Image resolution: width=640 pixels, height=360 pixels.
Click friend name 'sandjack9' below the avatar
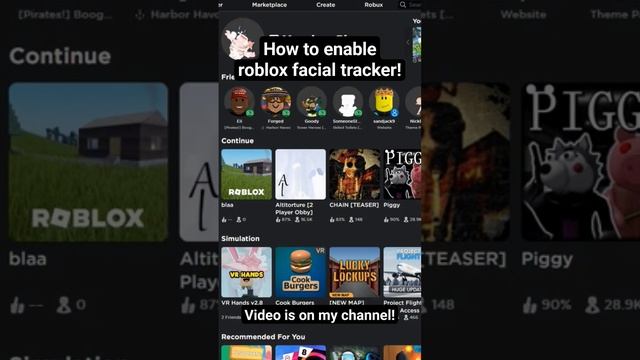(384, 121)
